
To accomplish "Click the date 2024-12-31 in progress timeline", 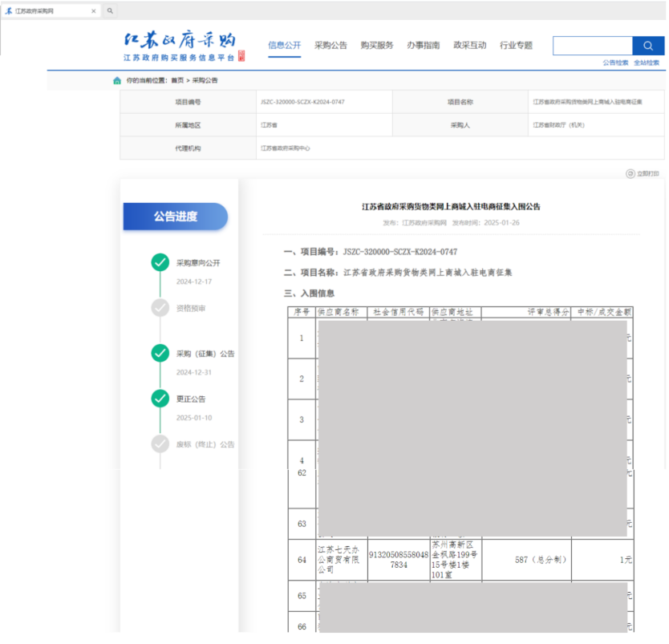I will [x=194, y=372].
